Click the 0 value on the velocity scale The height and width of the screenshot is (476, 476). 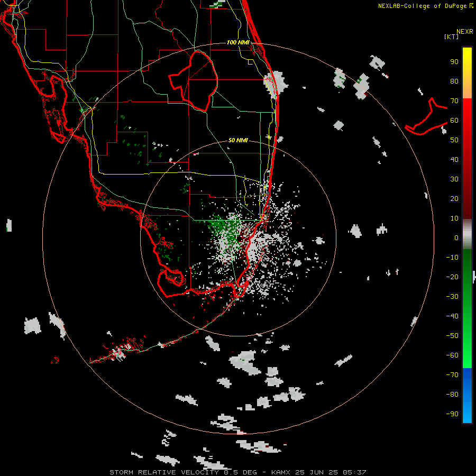click(456, 238)
